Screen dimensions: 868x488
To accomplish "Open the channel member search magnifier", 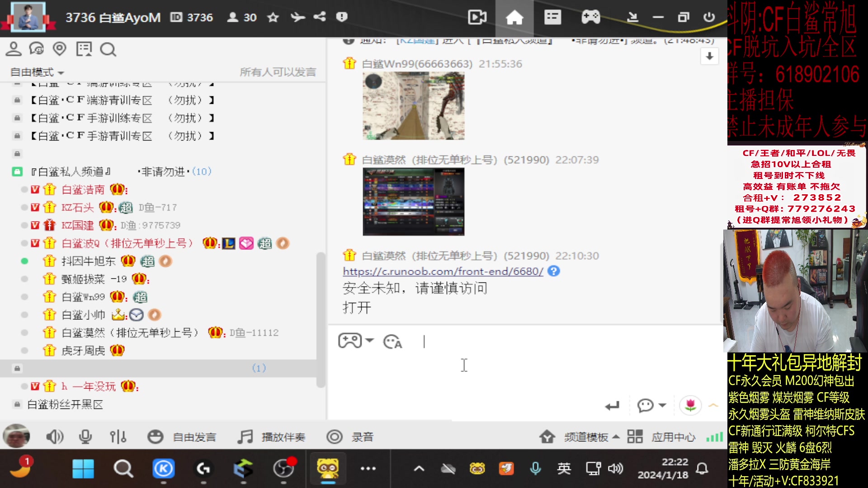I will [108, 49].
